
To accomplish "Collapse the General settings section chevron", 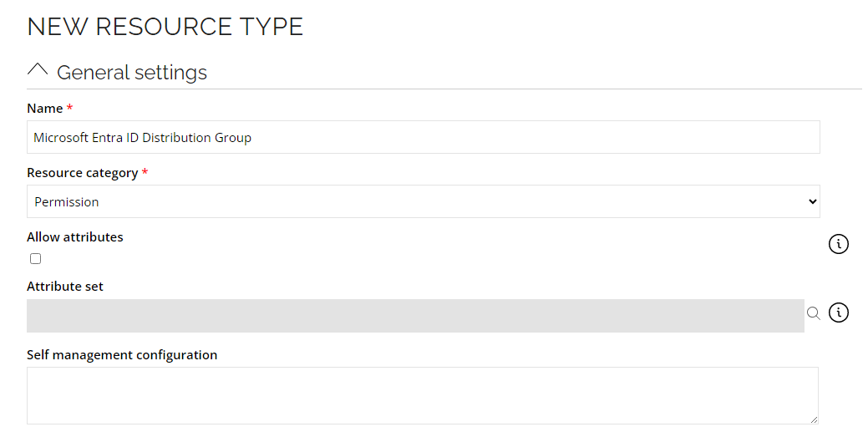I will [x=38, y=70].
